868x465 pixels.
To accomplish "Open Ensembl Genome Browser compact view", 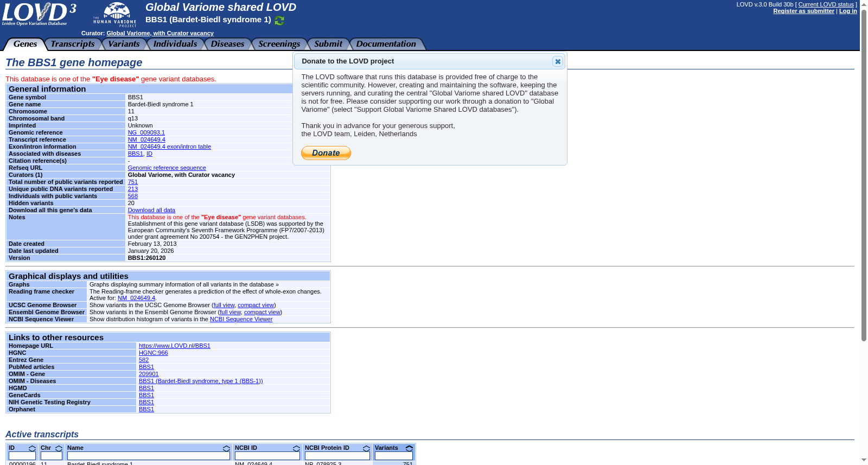I will pos(262,312).
